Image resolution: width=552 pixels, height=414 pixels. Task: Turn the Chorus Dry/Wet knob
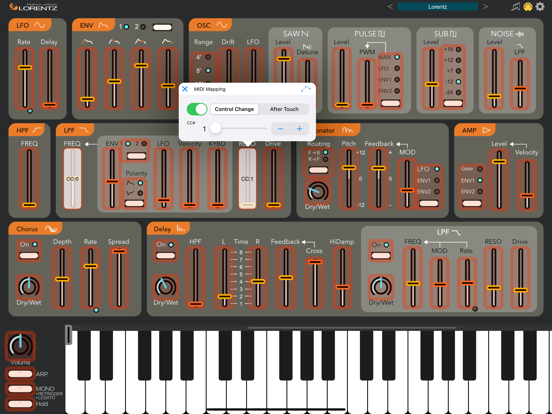point(29,286)
